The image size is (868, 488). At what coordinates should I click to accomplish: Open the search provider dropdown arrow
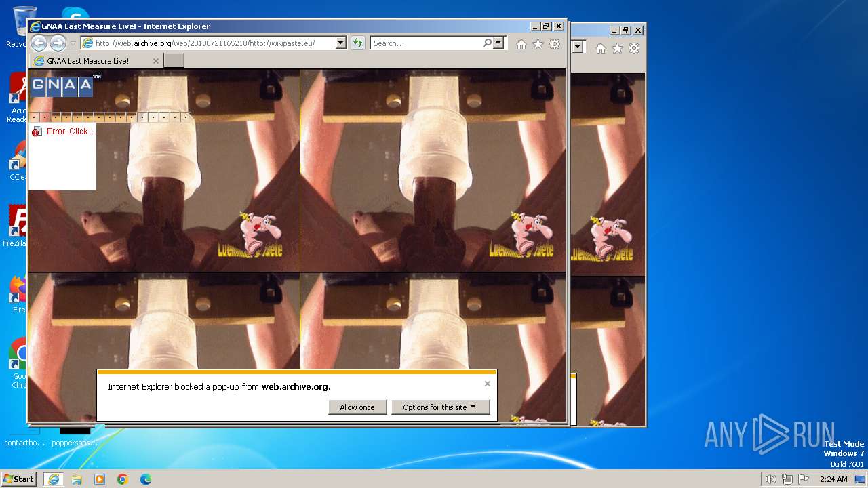[499, 43]
